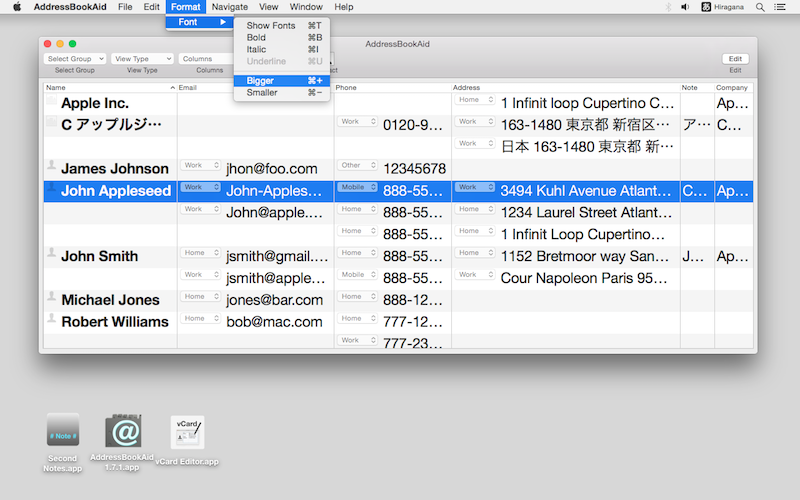This screenshot has height=500, width=800.
Task: Open the Work label popup for jhon@foo.com
Action: (201, 165)
